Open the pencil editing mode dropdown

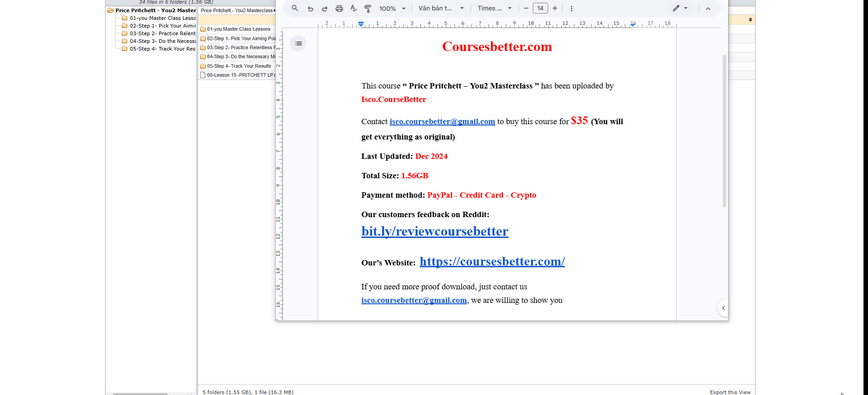click(x=680, y=8)
